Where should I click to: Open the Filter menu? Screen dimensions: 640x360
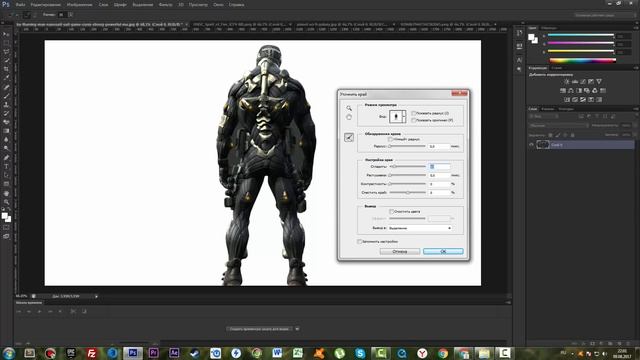click(165, 5)
